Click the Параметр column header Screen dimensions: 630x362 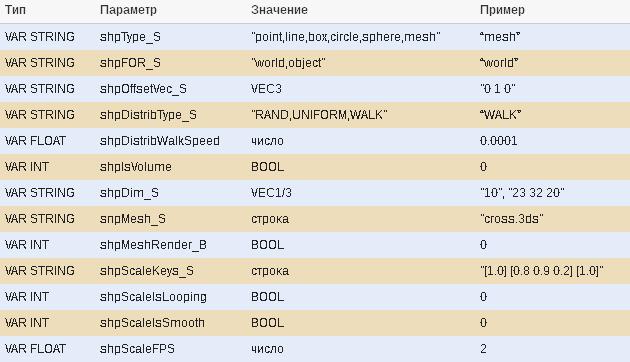click(x=128, y=10)
